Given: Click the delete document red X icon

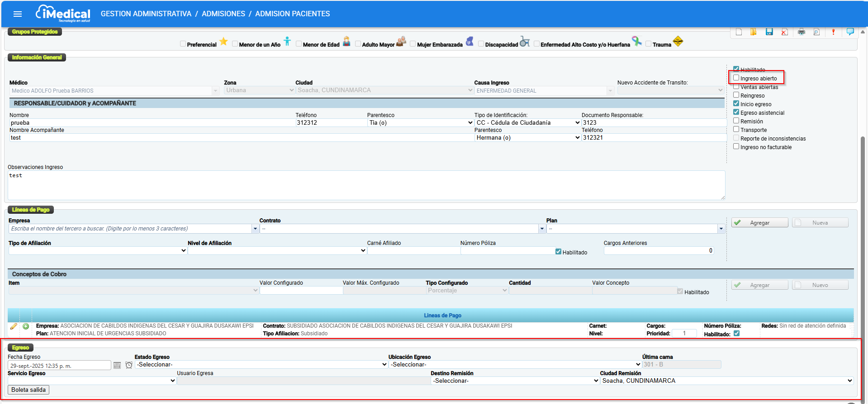Looking at the screenshot, I should pos(784,32).
